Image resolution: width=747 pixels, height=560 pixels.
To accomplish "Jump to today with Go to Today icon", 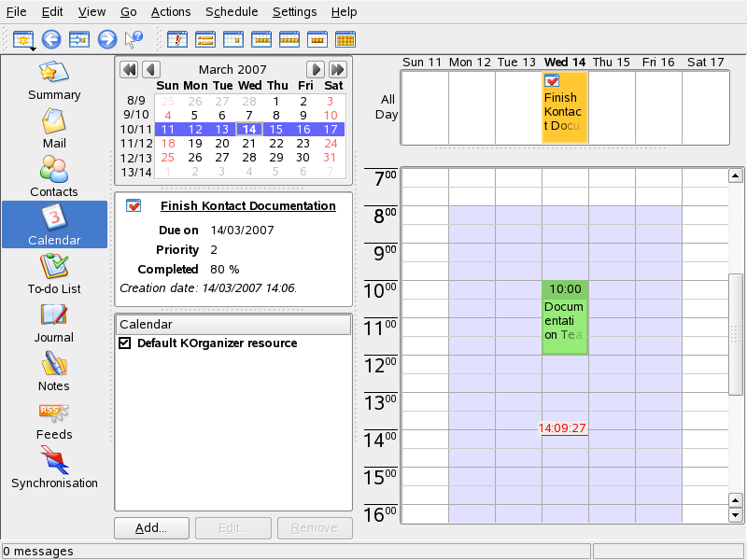I will pyautogui.click(x=79, y=39).
